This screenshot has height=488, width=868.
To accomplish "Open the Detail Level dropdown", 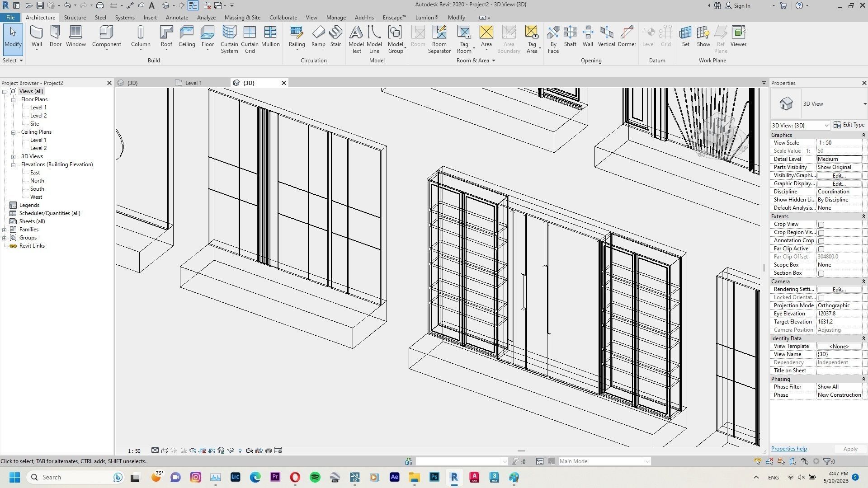I will [839, 159].
